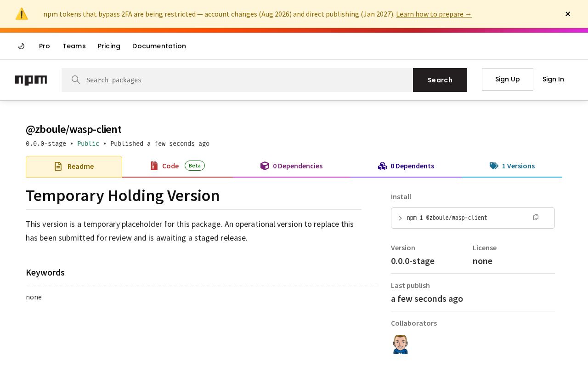
Task: Toggle dark mode moon icon
Action: [x=21, y=46]
